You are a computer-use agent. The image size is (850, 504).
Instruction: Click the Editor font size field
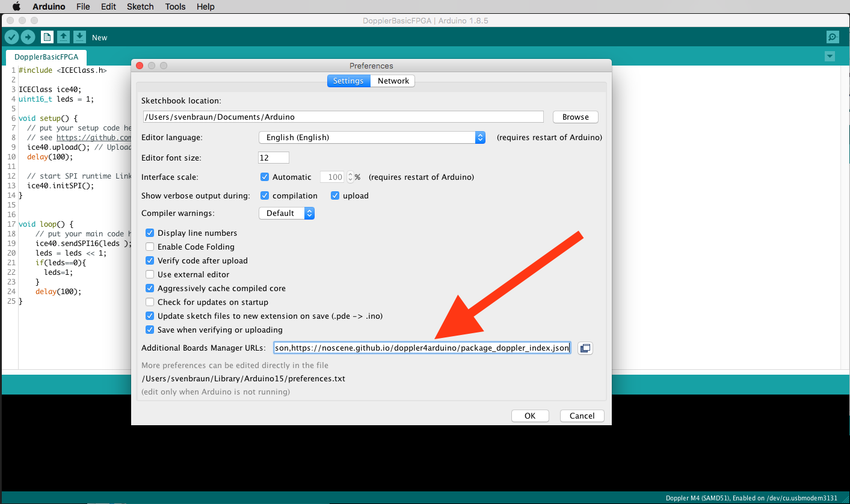274,158
